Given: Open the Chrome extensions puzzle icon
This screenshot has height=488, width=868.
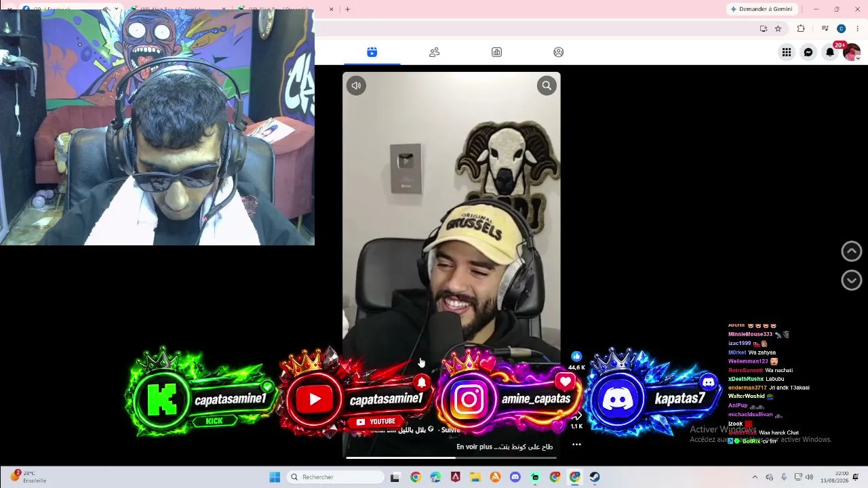Looking at the screenshot, I should pyautogui.click(x=801, y=28).
